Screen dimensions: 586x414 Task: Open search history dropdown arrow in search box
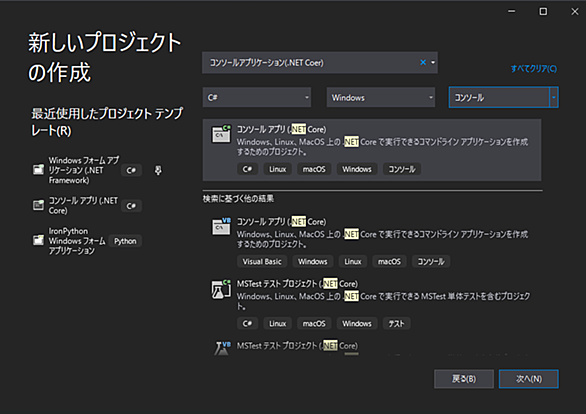(x=433, y=62)
